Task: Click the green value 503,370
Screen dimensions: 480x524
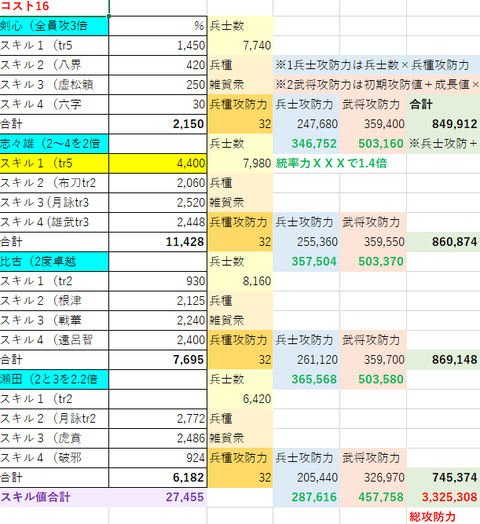Action: tap(373, 261)
